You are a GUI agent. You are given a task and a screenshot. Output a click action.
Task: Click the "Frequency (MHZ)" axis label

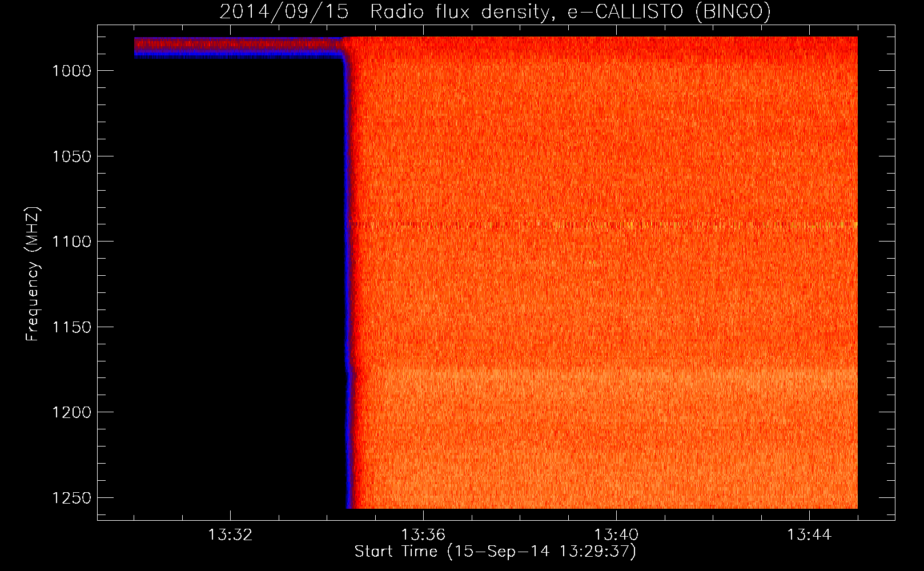(33, 274)
